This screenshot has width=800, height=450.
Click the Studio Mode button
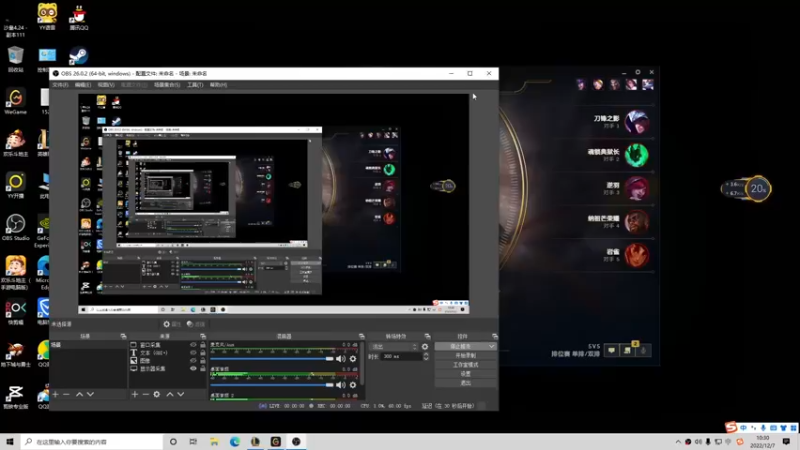(465, 365)
